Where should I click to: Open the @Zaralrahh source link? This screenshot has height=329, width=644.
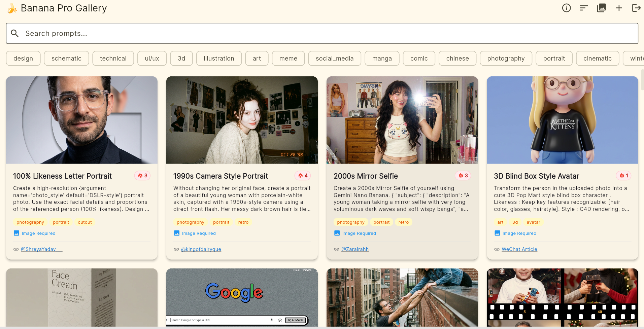(355, 249)
